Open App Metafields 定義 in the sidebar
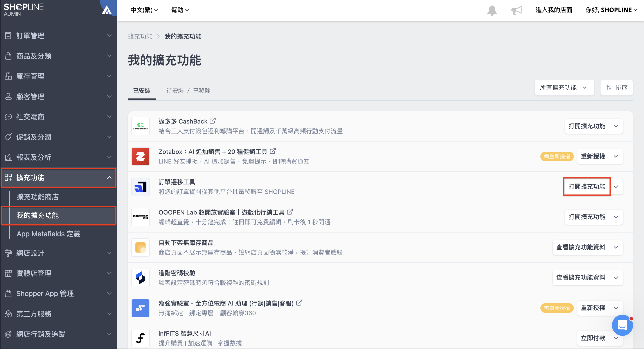This screenshot has height=349, width=644. tap(49, 234)
